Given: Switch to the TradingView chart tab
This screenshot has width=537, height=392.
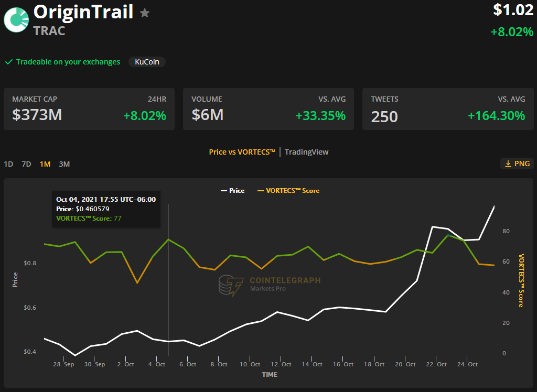Looking at the screenshot, I should coord(306,152).
